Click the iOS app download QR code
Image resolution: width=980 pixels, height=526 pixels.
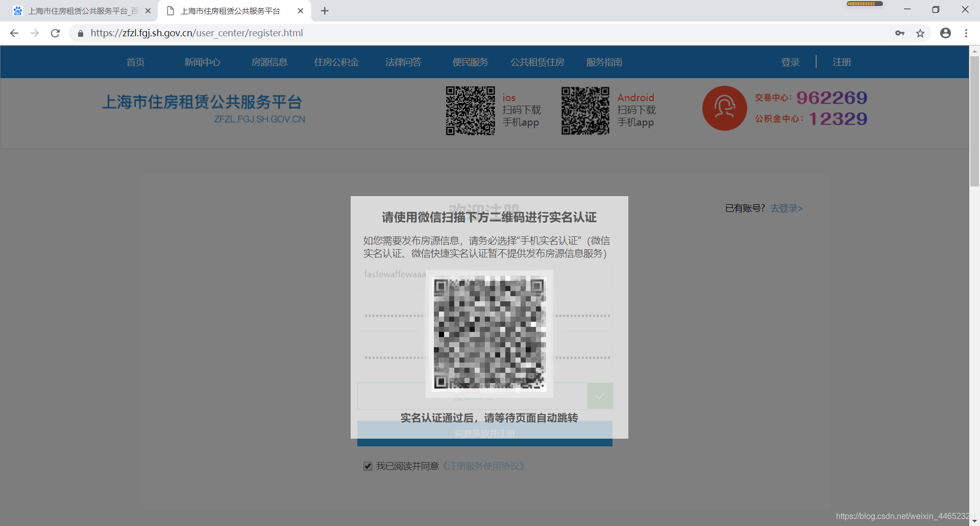click(x=471, y=111)
